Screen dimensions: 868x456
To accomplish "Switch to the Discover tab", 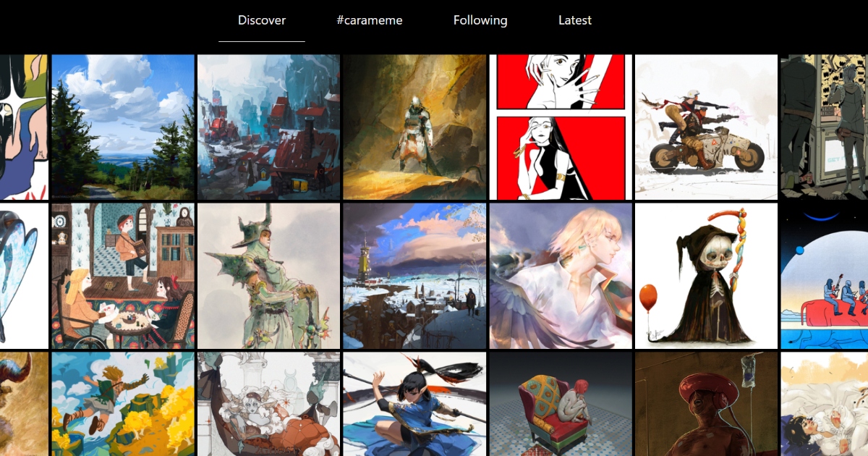I will pos(262,20).
